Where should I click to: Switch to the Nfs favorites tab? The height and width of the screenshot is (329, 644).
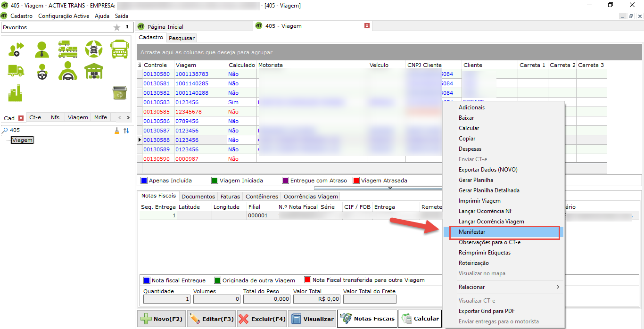pyautogui.click(x=55, y=117)
